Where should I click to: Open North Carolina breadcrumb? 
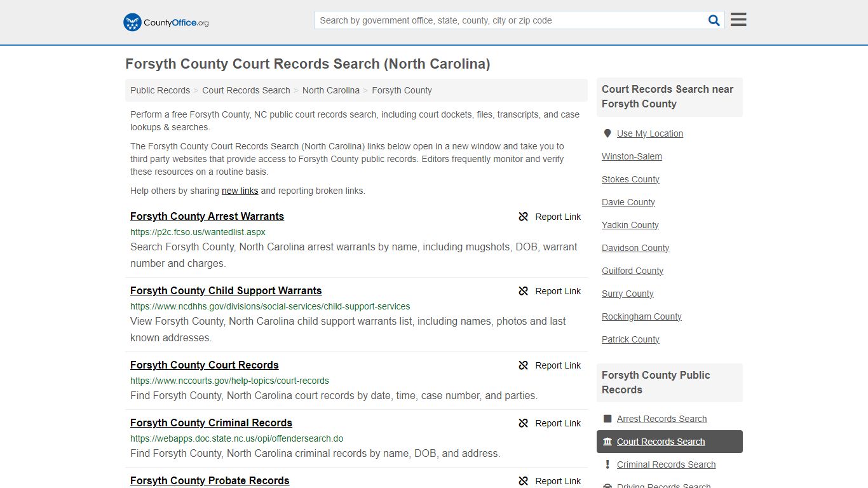click(331, 90)
